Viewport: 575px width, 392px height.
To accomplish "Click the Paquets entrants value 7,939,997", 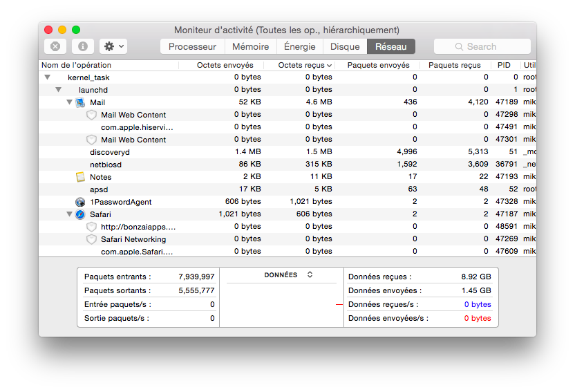I will point(196,277).
